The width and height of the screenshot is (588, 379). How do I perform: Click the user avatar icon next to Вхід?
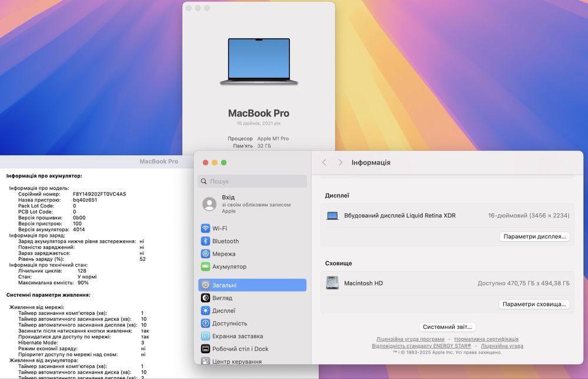[x=209, y=204]
